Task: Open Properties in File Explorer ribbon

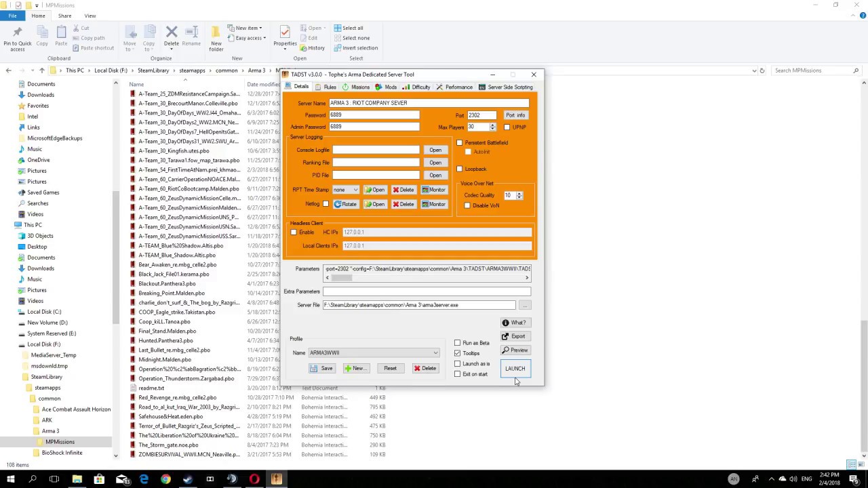Action: 285,37
